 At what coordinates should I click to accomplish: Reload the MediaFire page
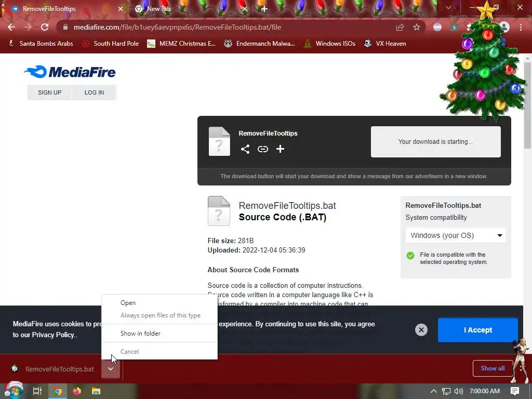[45, 27]
